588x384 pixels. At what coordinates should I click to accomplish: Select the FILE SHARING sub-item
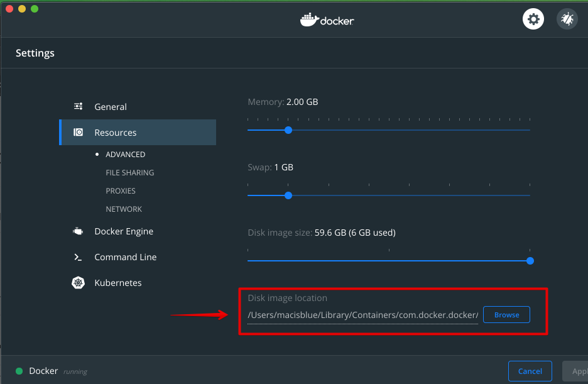[x=130, y=172]
